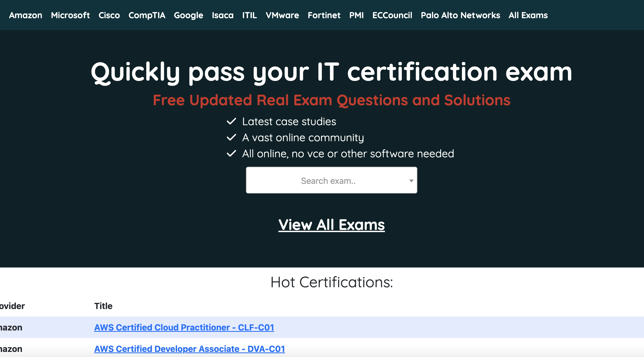Click View All Exams button
This screenshot has width=644, height=357.
(331, 225)
